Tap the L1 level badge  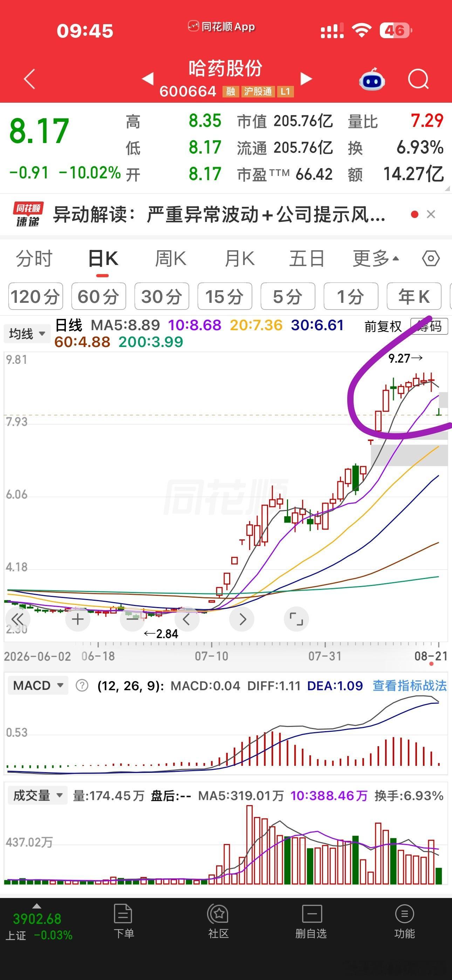tap(285, 91)
